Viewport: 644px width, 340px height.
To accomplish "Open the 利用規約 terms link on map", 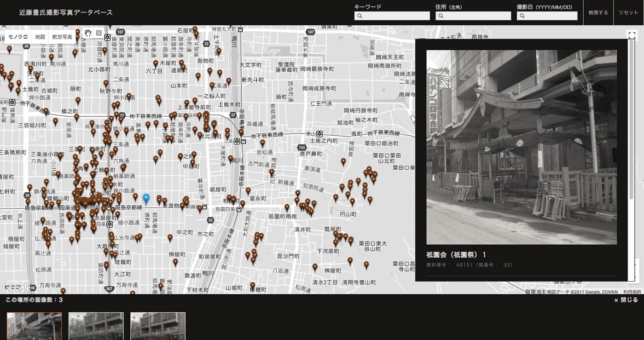I will [633, 292].
